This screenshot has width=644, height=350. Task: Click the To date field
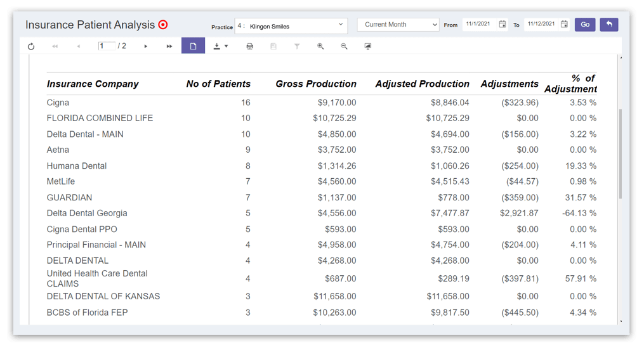(542, 24)
